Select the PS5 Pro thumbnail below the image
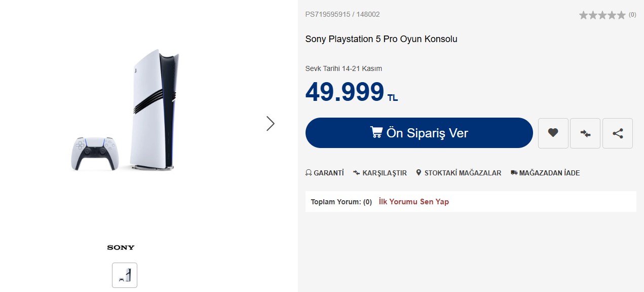Viewport: 644px width, 292px height. point(125,275)
